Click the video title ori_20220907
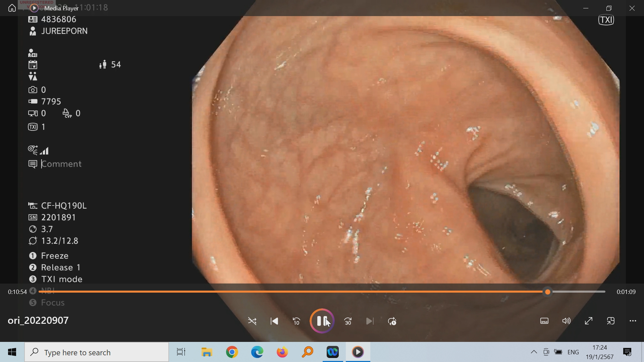The height and width of the screenshot is (362, 644). [x=38, y=320]
